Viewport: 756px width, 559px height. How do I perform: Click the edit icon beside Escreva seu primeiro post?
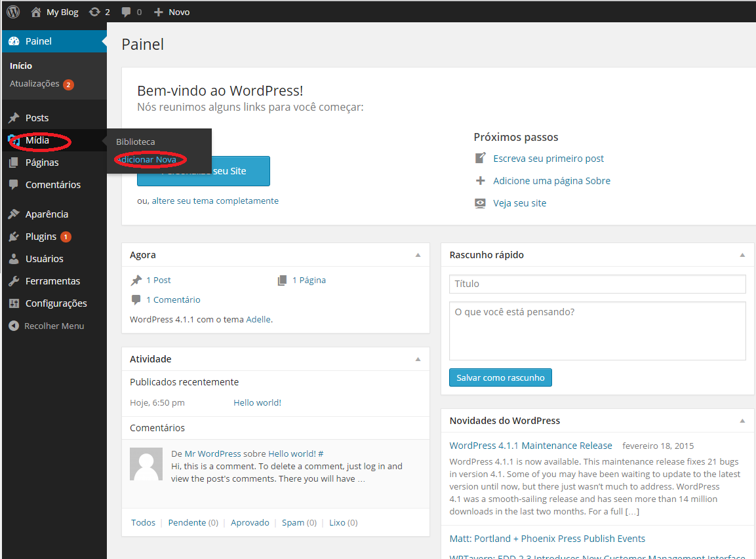480,158
